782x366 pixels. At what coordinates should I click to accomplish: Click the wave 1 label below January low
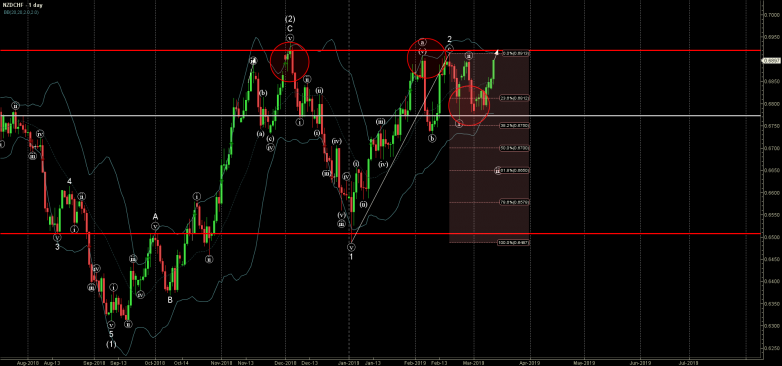click(351, 256)
